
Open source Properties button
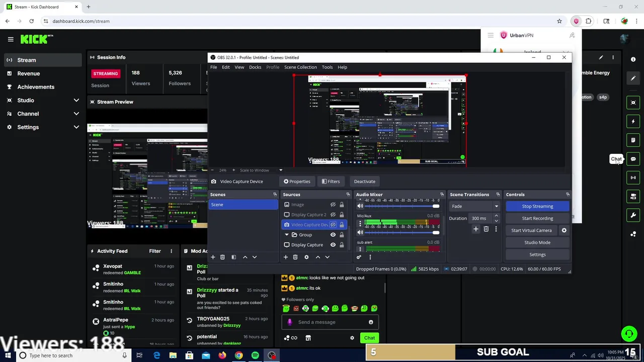pos(297,182)
